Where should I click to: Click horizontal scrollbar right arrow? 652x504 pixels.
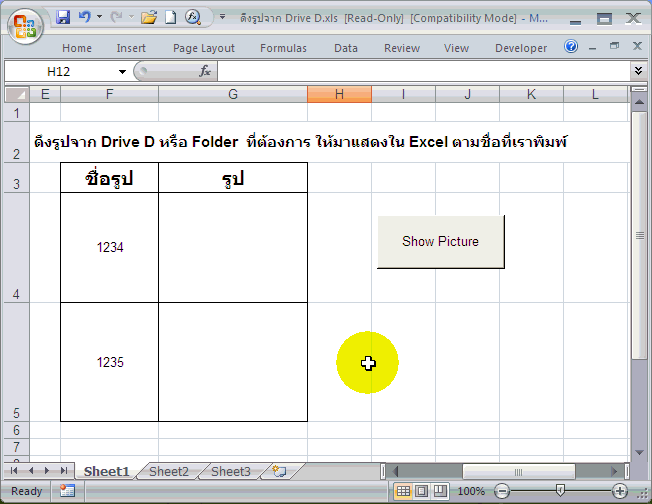click(614, 472)
